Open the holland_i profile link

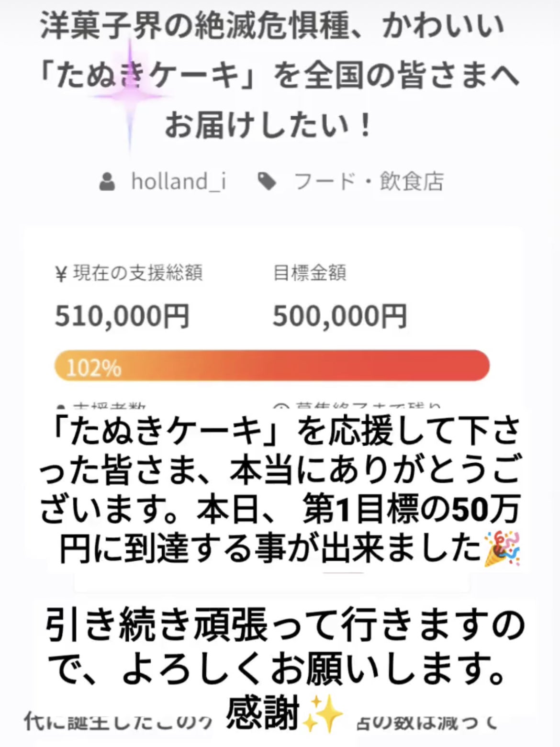pos(179,181)
